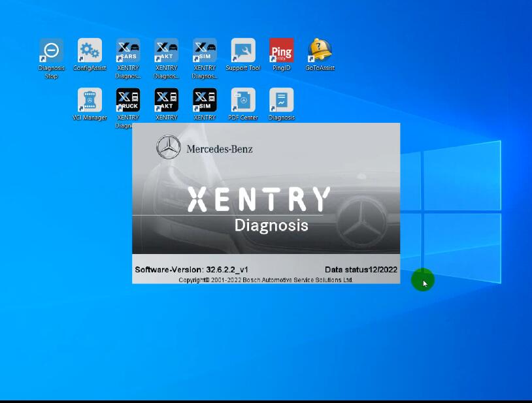This screenshot has height=403, width=532.
Task: Start GoToAssist remote support
Action: tap(319, 48)
